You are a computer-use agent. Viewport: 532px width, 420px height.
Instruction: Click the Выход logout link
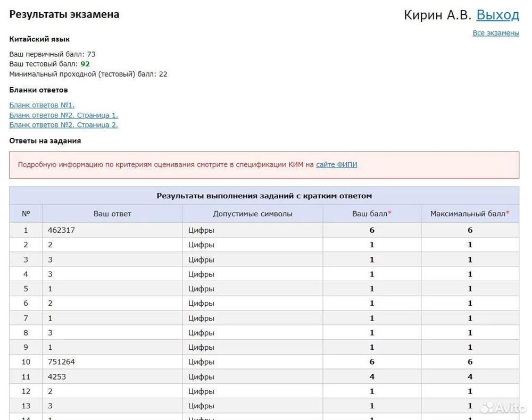498,15
